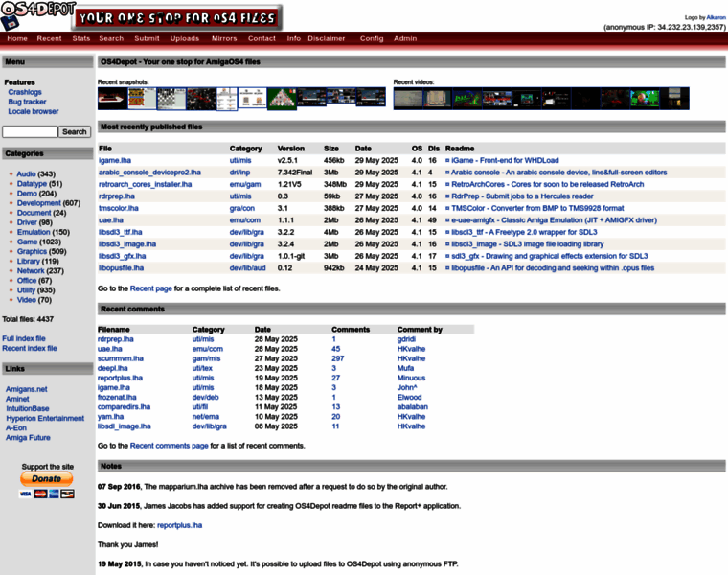Open the Recent index file link
The height and width of the screenshot is (575, 728).
[x=30, y=348]
